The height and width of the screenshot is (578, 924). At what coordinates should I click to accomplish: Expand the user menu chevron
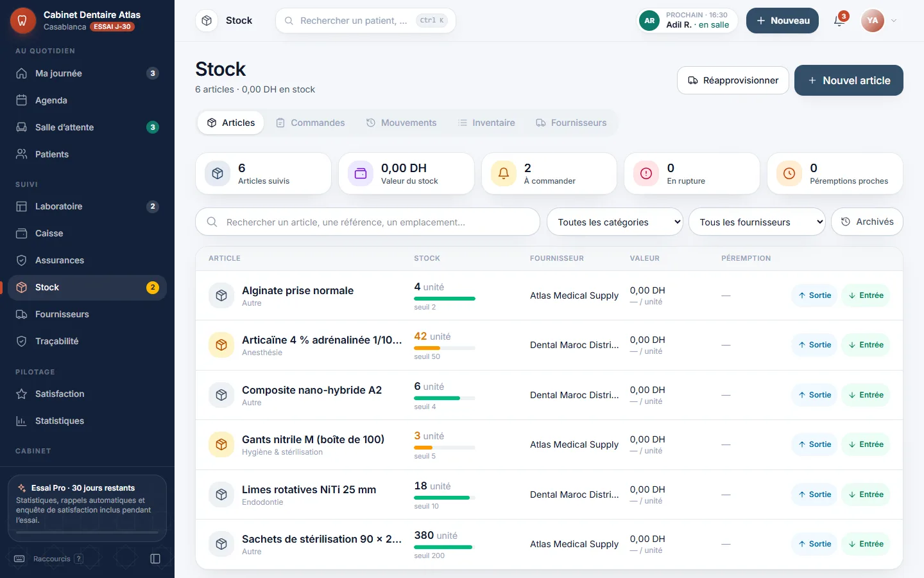point(894,21)
